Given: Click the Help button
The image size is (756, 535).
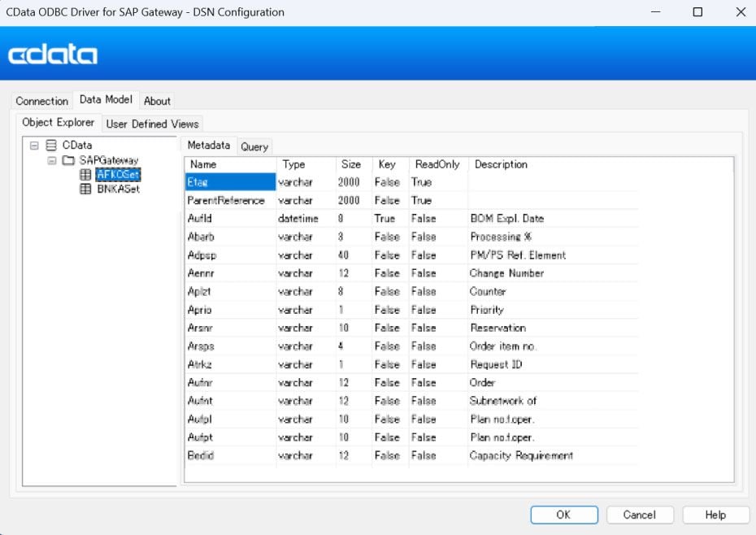Looking at the screenshot, I should (715, 515).
